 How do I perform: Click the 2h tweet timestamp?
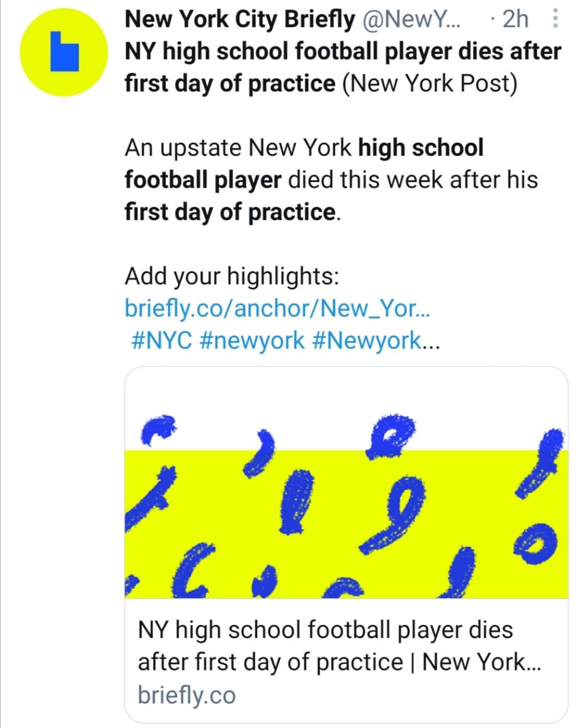tap(515, 20)
